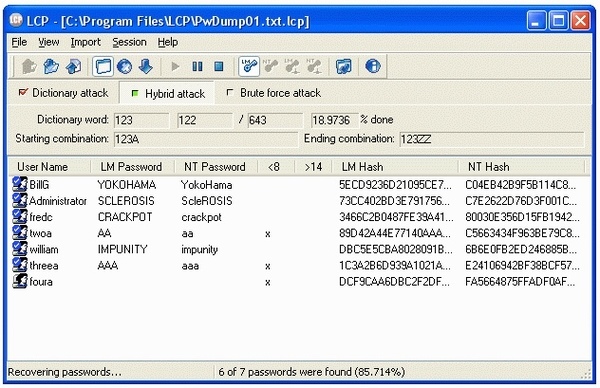600x388 pixels.
Task: Sort by the LM Password column header
Action: (x=132, y=167)
